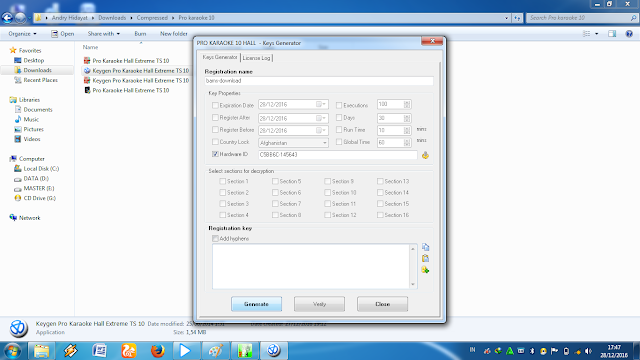Open CD Drive (G:)
This screenshot has width=640, height=360.
[35, 198]
